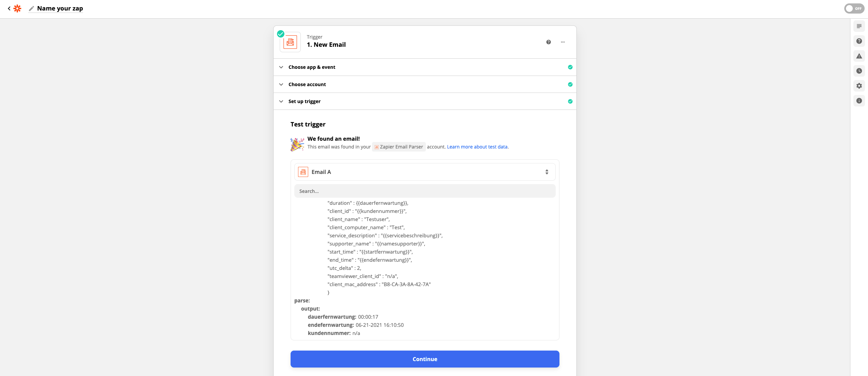The image size is (868, 376).
Task: Open Learn more about test data link
Action: click(477, 147)
